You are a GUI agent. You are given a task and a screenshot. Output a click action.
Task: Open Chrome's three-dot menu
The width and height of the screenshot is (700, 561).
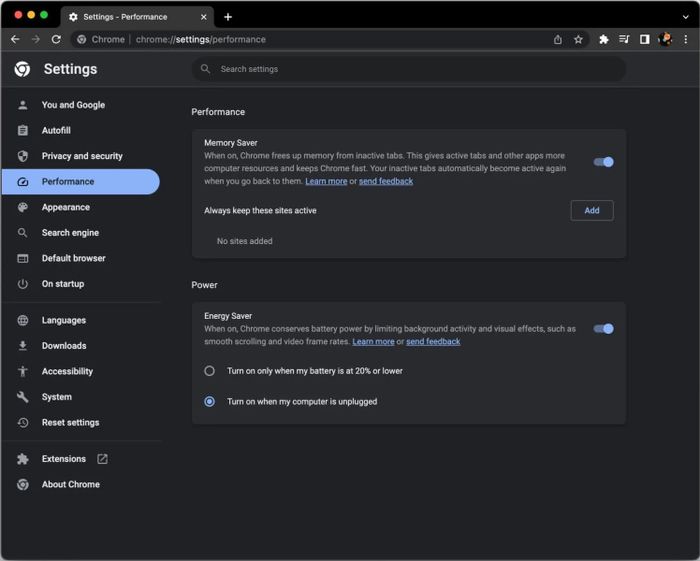[x=685, y=39]
